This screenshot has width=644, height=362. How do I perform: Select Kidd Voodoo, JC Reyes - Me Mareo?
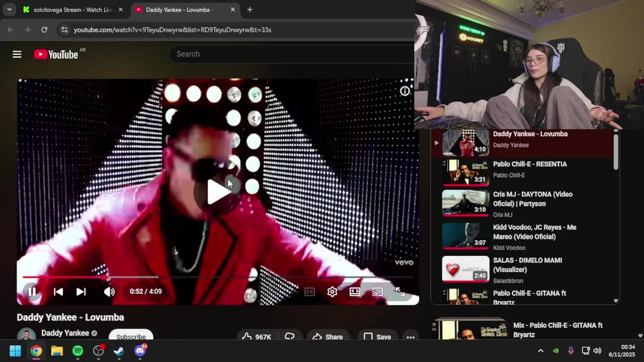(x=523, y=237)
